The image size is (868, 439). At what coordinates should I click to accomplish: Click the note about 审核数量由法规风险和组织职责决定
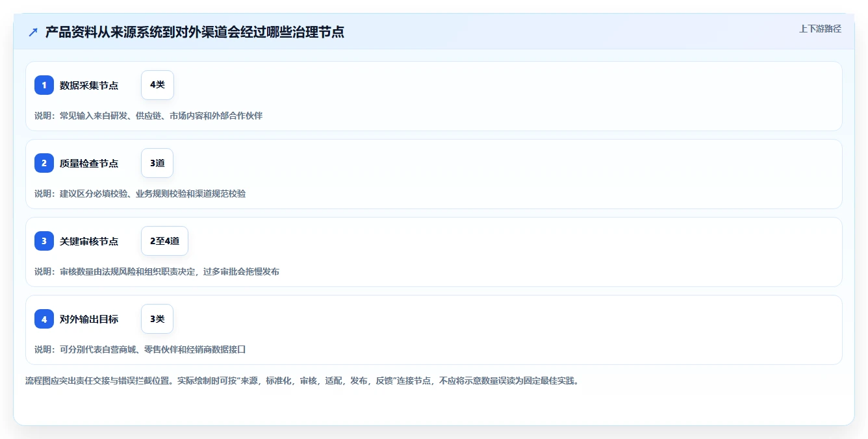[x=157, y=271]
